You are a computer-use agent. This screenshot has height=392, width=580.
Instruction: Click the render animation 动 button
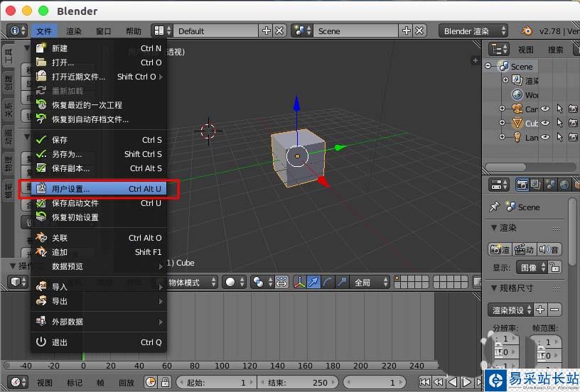524,250
